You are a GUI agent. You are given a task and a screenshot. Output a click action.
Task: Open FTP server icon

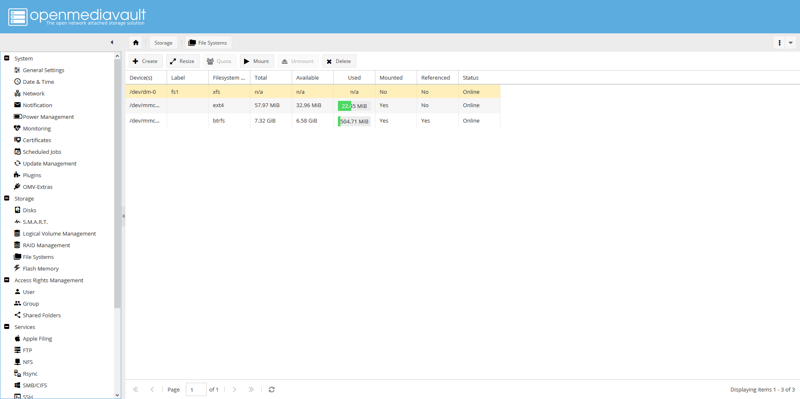click(17, 351)
